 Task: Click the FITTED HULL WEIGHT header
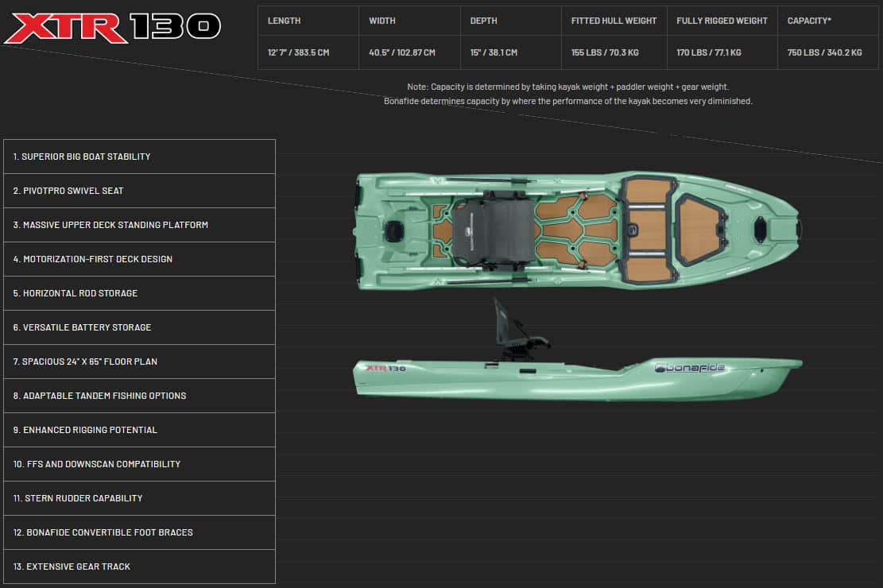(x=613, y=20)
